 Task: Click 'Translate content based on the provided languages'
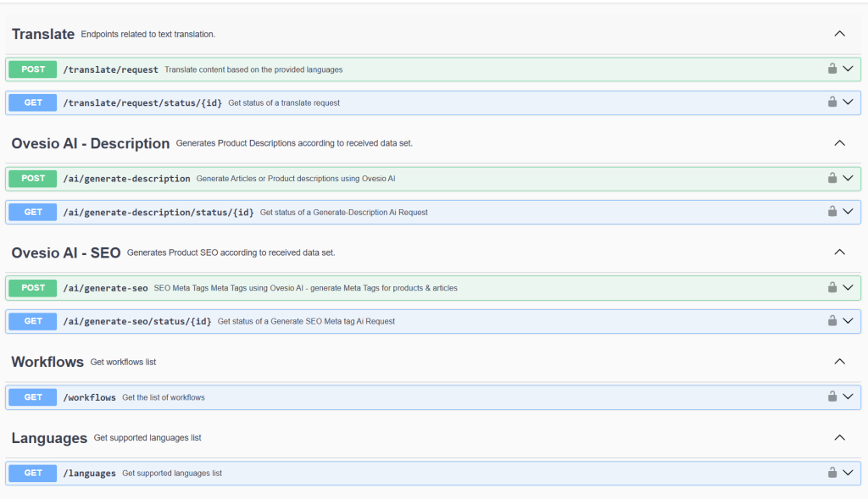click(253, 69)
